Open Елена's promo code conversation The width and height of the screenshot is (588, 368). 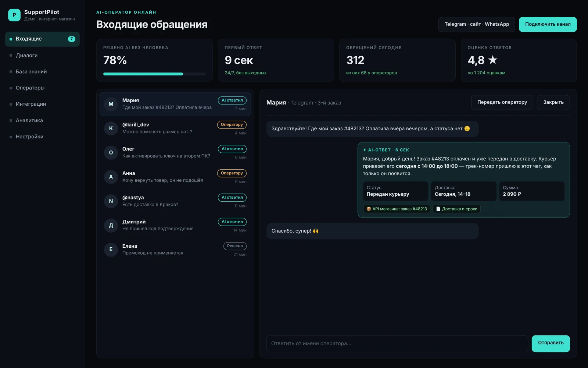pyautogui.click(x=175, y=250)
